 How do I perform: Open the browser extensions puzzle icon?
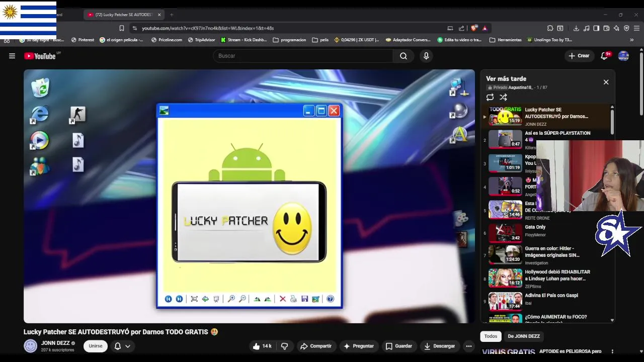pyautogui.click(x=550, y=28)
